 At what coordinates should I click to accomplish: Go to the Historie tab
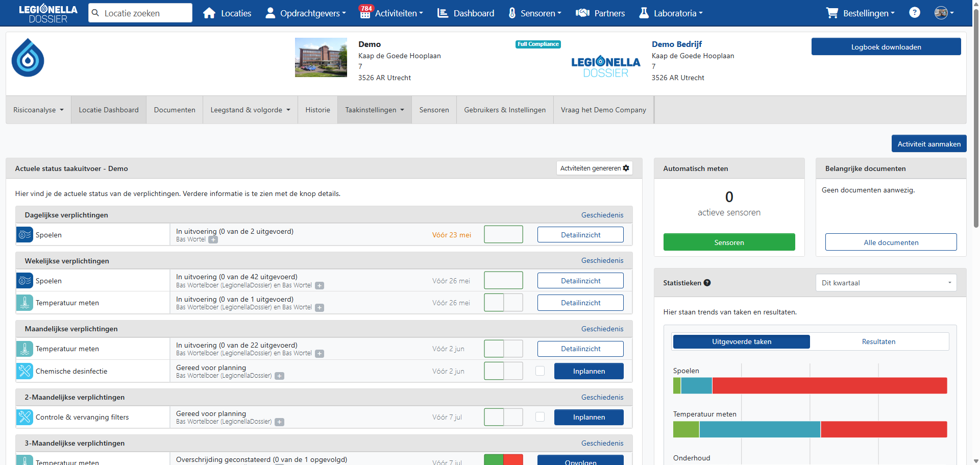click(x=317, y=110)
